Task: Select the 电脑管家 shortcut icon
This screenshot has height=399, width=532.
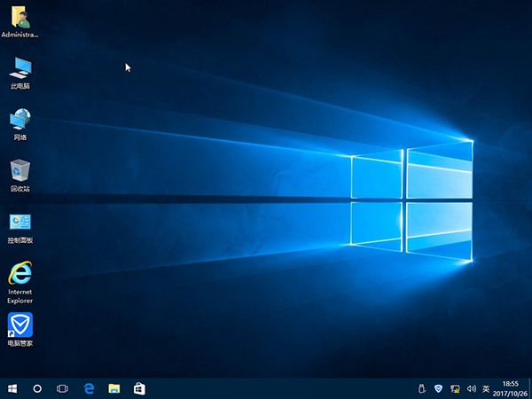Action: point(20,330)
